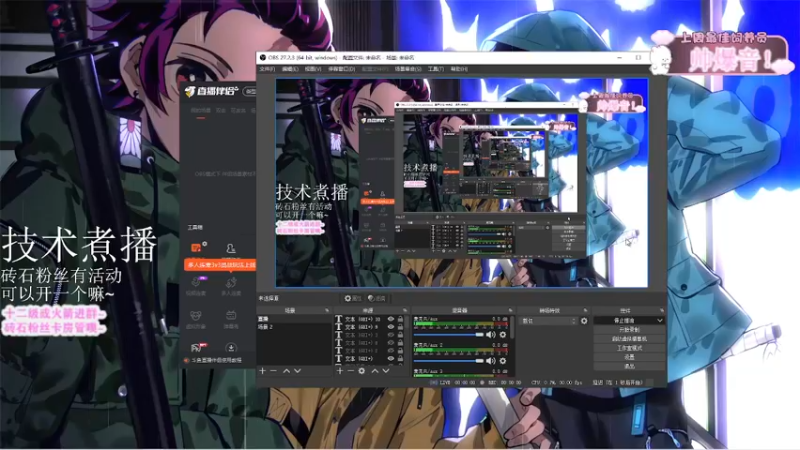Viewport: 800px width, 450px height.
Task: Click the OBS preview canvas thumbnail
Action: 462,182
